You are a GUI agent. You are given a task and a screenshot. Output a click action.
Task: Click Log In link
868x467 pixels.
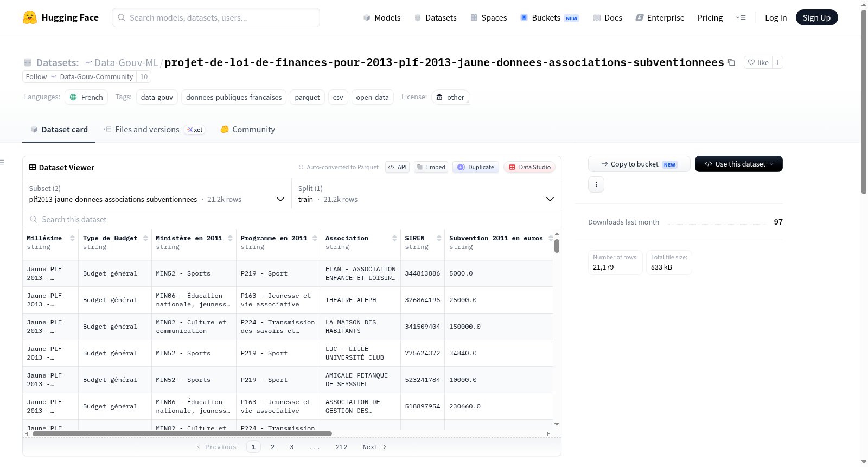pos(776,17)
